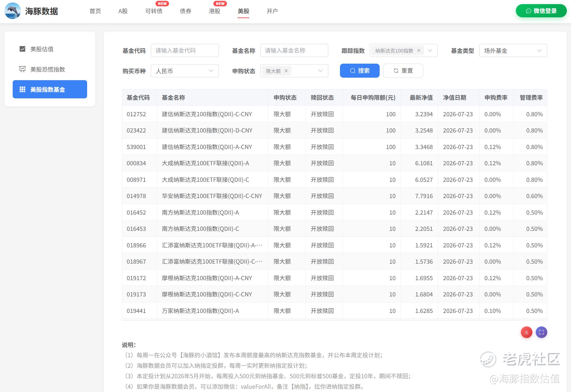Screen dimensions: 571x392
Task: Toggle fullscreen with the purple button
Action: click(x=541, y=332)
